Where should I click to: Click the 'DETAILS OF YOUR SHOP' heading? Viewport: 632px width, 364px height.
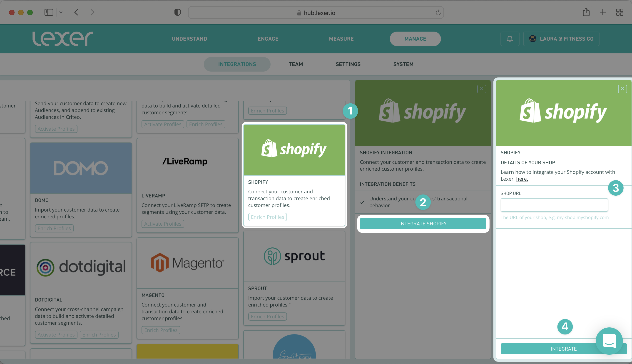click(x=527, y=162)
